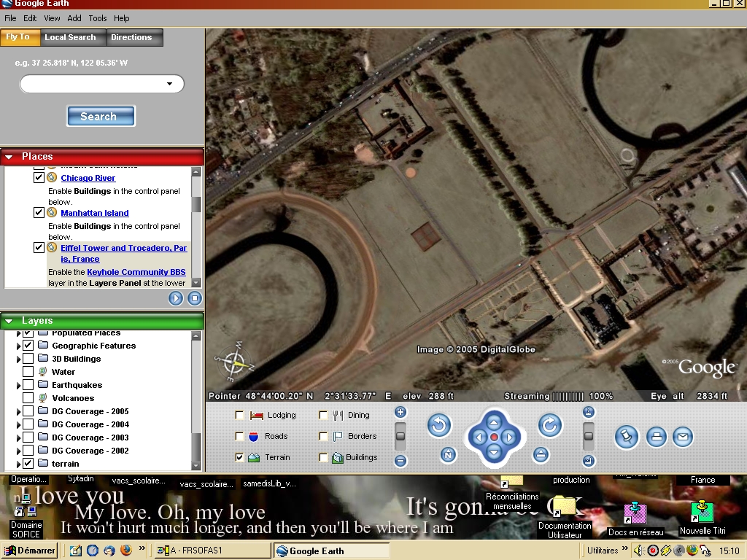Pan right with the navigation pad arrow

tap(509, 437)
